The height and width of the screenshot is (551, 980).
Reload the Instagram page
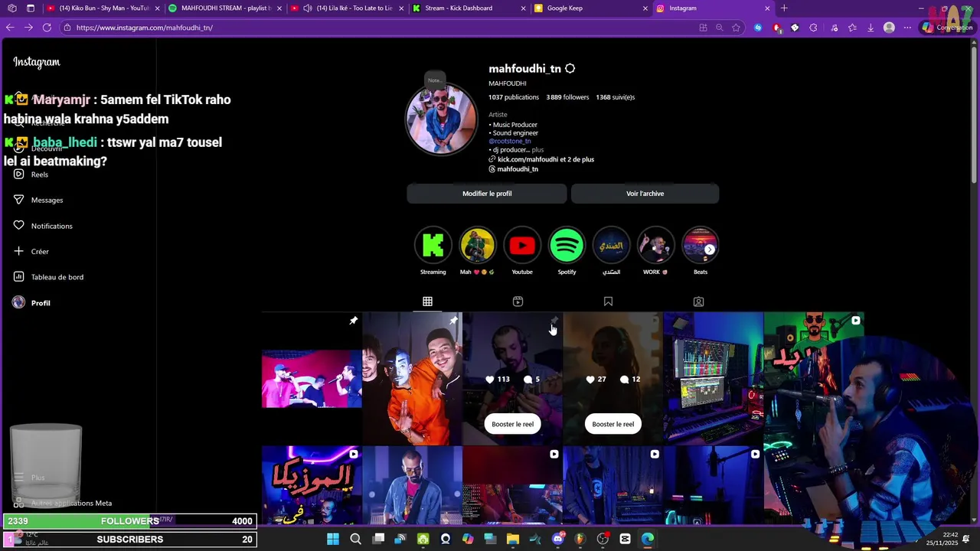pos(47,28)
